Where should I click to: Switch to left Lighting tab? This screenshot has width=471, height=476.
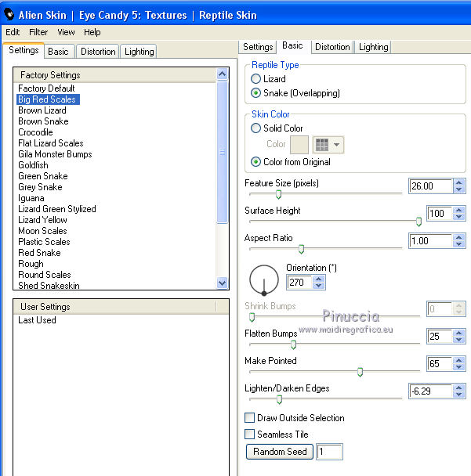[x=139, y=52]
